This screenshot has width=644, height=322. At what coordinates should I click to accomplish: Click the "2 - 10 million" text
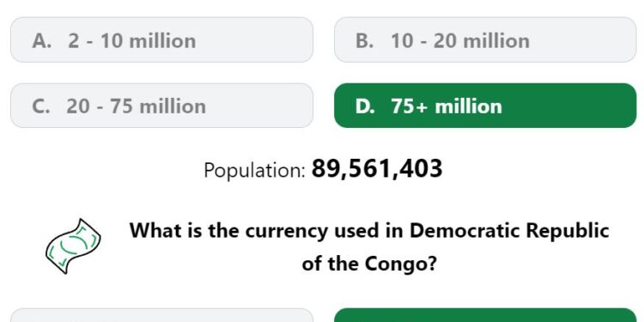point(132,40)
